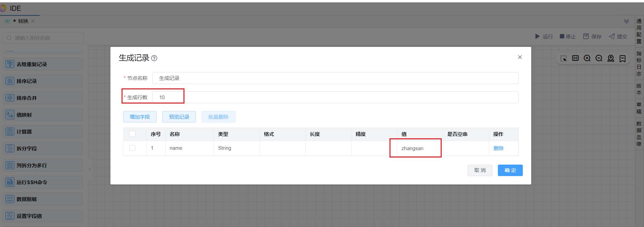Select the 数据脱敏 component
This screenshot has height=227, width=644.
(x=43, y=199)
